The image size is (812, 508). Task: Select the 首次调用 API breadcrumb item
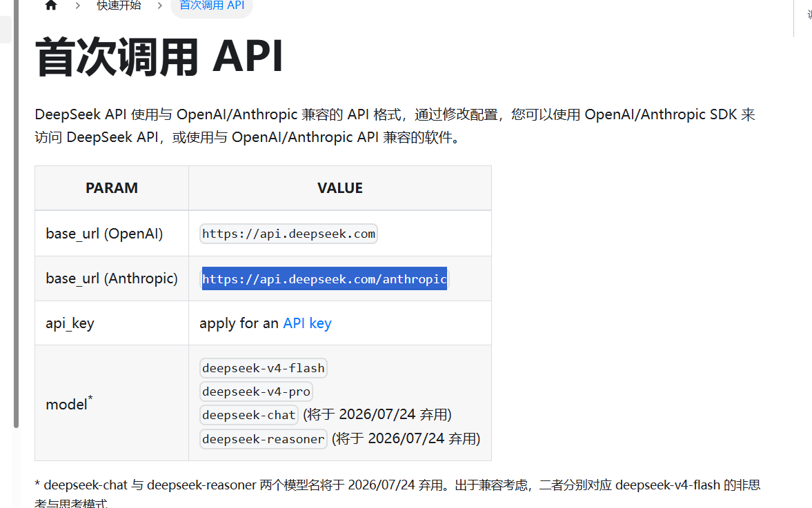point(212,6)
